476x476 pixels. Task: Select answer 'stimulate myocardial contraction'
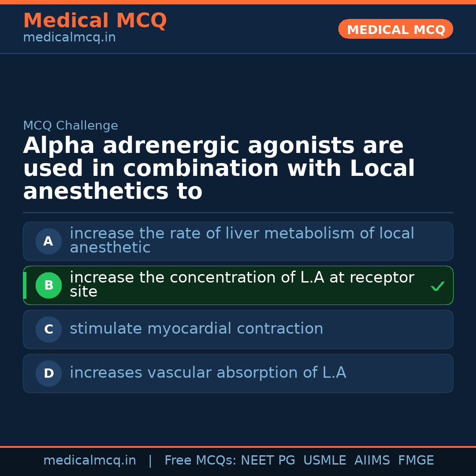pyautogui.click(x=197, y=329)
